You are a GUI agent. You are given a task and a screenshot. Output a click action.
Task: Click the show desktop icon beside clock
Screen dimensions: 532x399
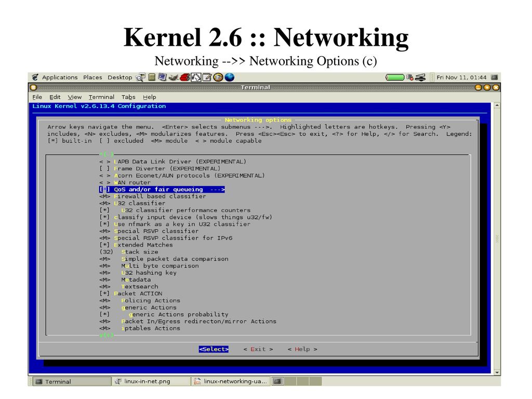pyautogui.click(x=495, y=77)
